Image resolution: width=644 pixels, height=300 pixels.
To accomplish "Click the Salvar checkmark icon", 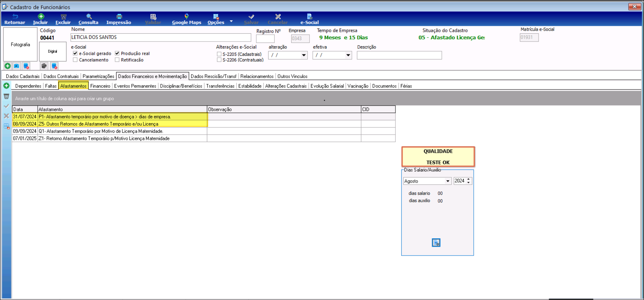I will click(251, 16).
